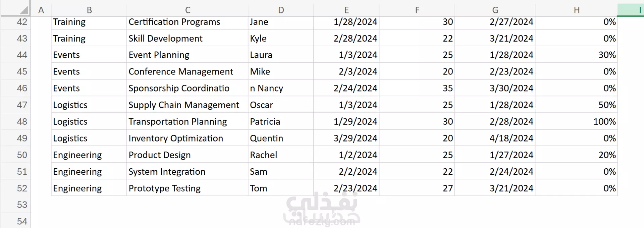Viewport: 644px width, 228px height.
Task: Select row 53 header
Action: click(15, 205)
